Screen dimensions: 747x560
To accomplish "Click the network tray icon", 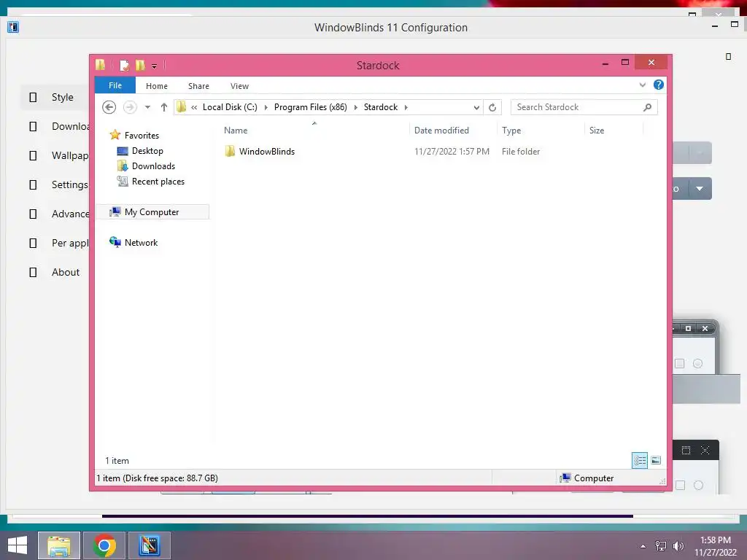I will (660, 546).
